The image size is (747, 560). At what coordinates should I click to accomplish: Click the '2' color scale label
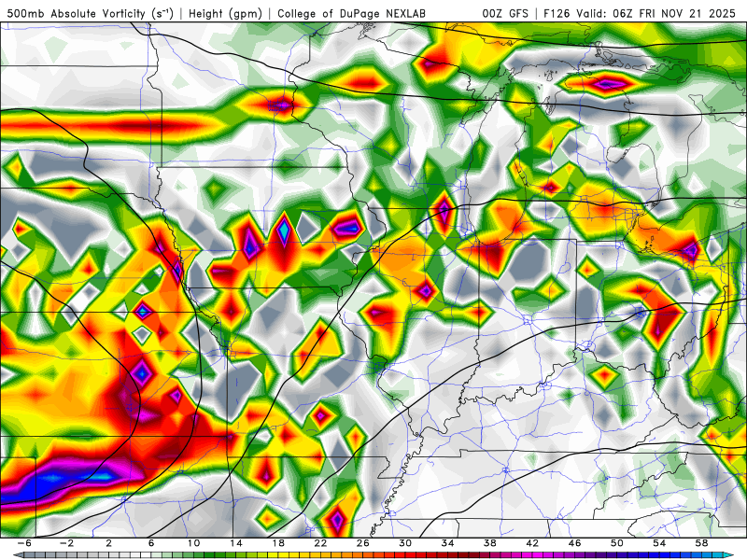(x=109, y=543)
